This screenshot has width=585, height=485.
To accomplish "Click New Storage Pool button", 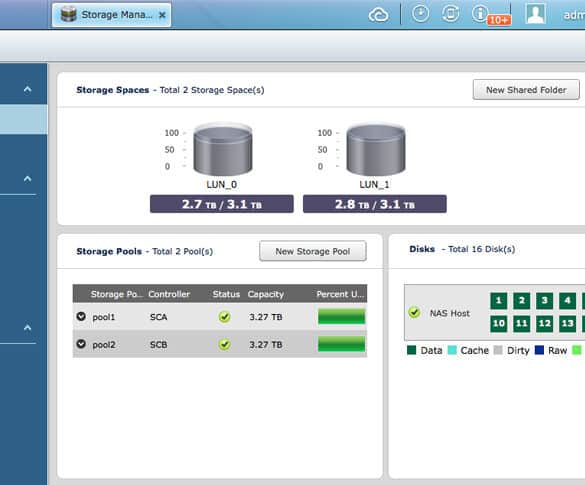I will tap(313, 251).
